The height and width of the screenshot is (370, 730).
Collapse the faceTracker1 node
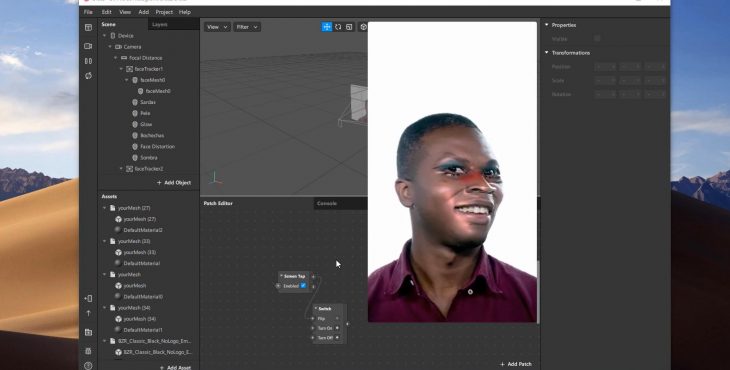click(x=122, y=69)
